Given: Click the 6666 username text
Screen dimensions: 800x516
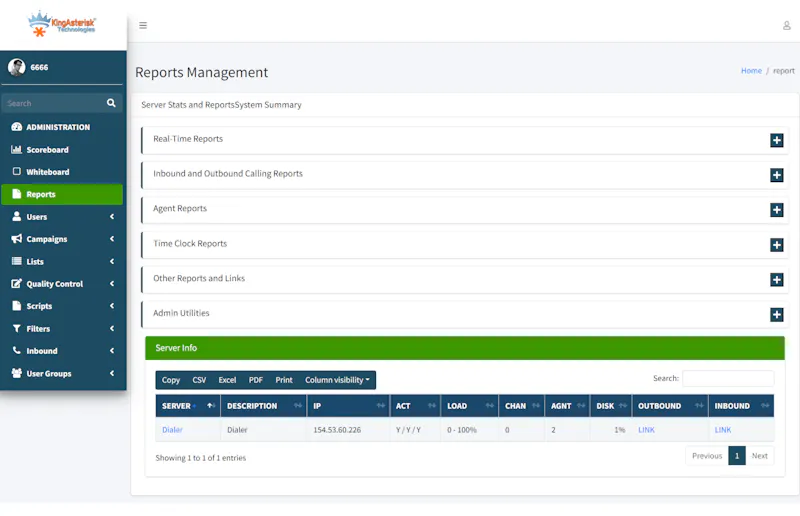Looking at the screenshot, I should pyautogui.click(x=39, y=67).
